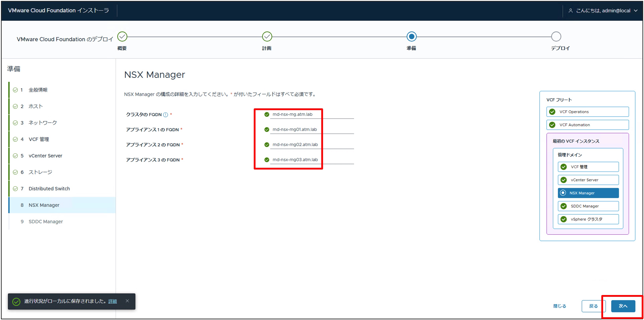Image resolution: width=644 pixels, height=320 pixels.
Task: Click the こんにちは, admin@local greeting text
Action: point(603,11)
